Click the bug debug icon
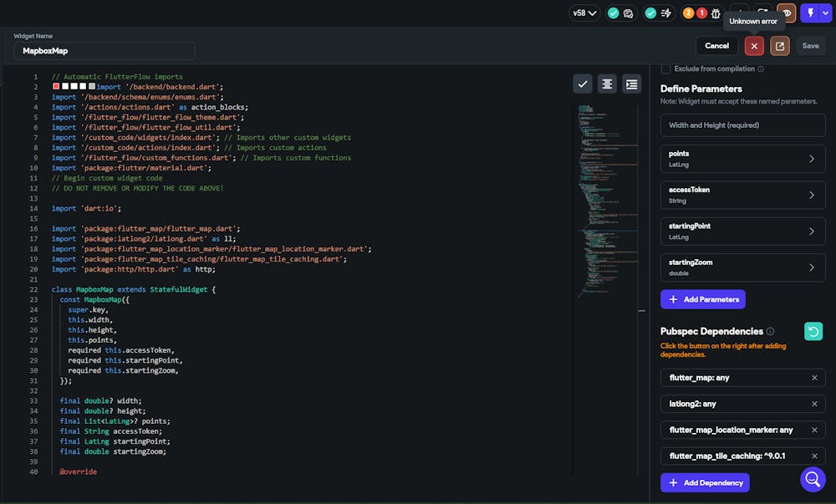The width and height of the screenshot is (836, 504). pos(716,13)
